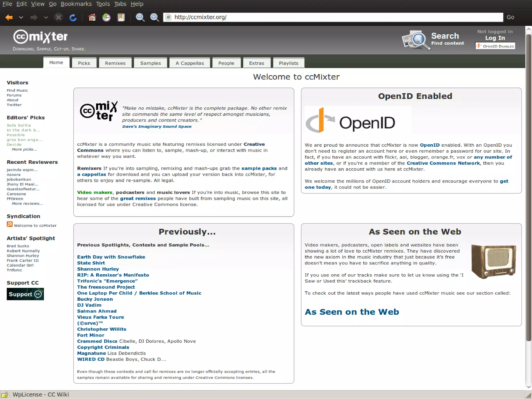This screenshot has height=399, width=532.
Task: Switch to the A Cappellas tab
Action: click(x=190, y=63)
